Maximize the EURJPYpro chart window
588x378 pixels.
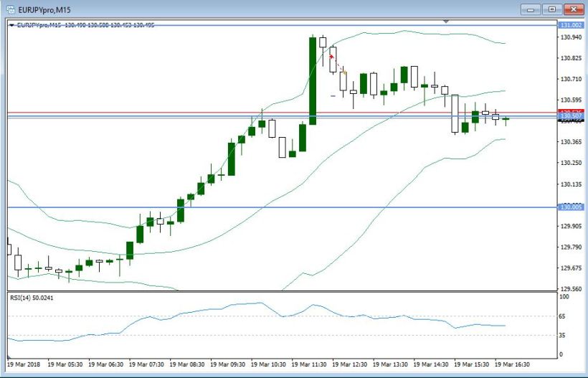pyautogui.click(x=551, y=9)
